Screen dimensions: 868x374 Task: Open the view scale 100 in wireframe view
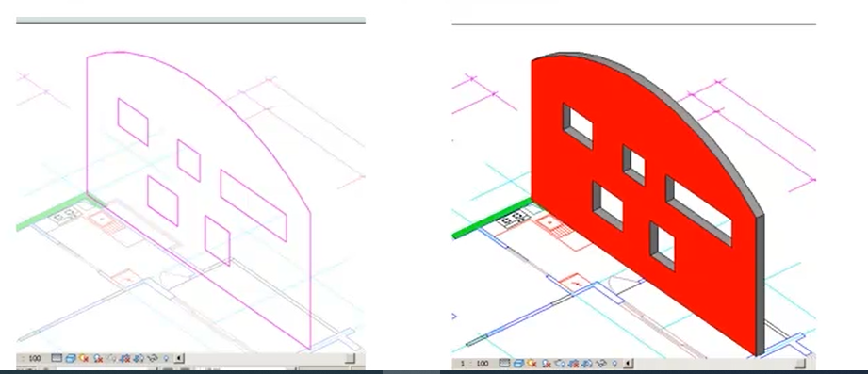click(35, 359)
